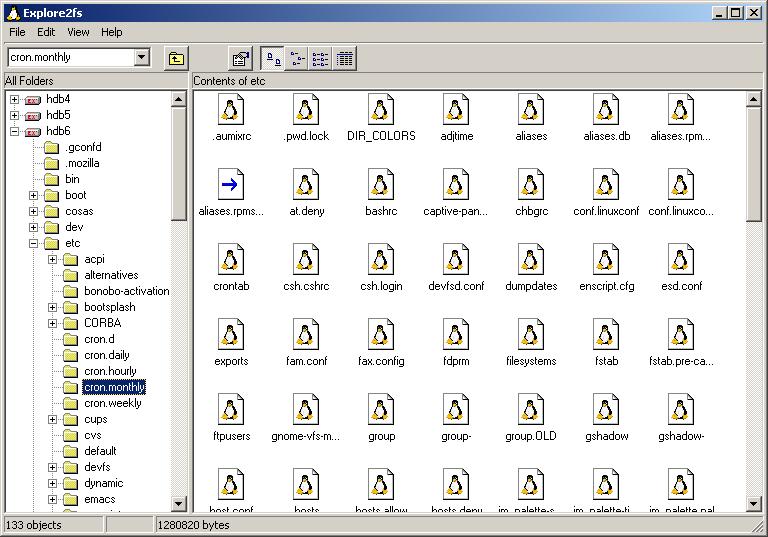The height and width of the screenshot is (537, 768).
Task: Expand the cups folder node
Action: click(x=52, y=420)
